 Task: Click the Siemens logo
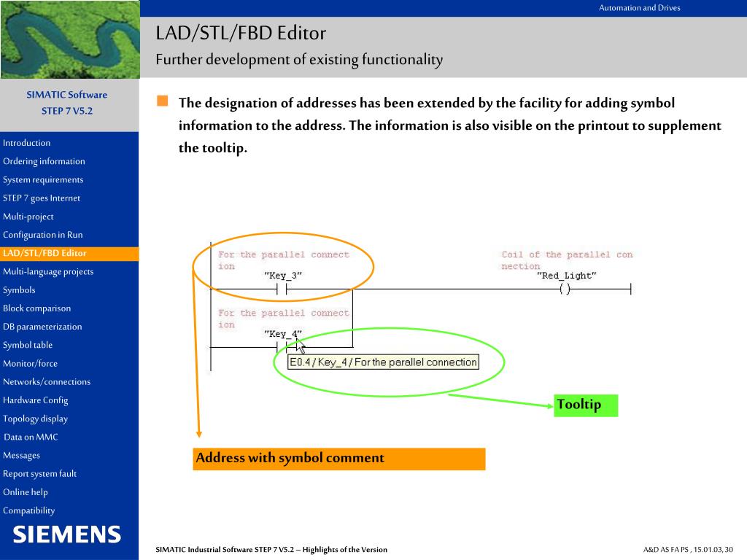tap(66, 534)
